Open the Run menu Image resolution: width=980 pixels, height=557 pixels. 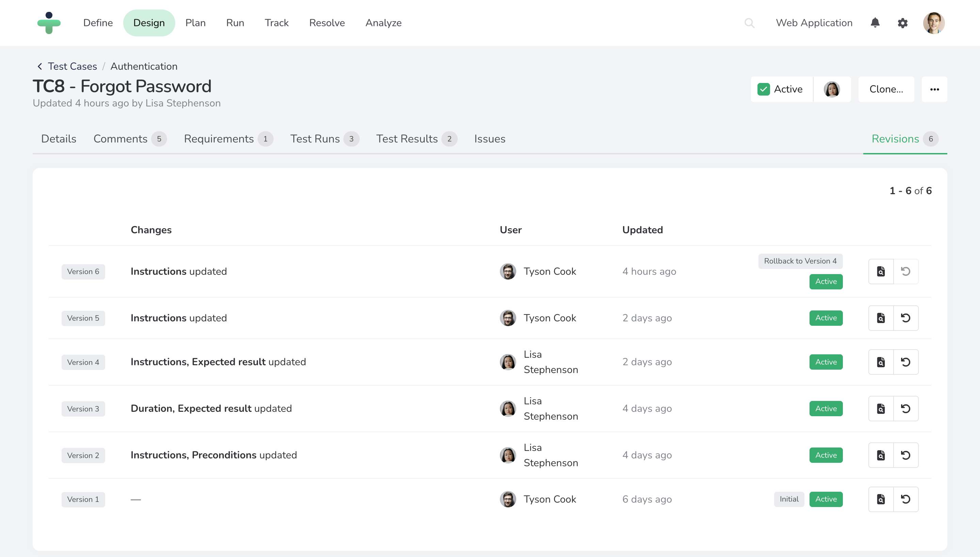coord(235,23)
